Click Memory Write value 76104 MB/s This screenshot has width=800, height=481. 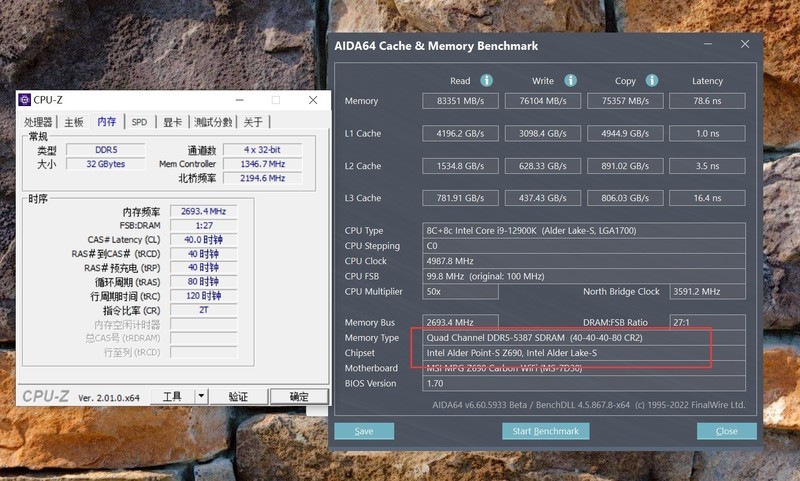pos(543,101)
